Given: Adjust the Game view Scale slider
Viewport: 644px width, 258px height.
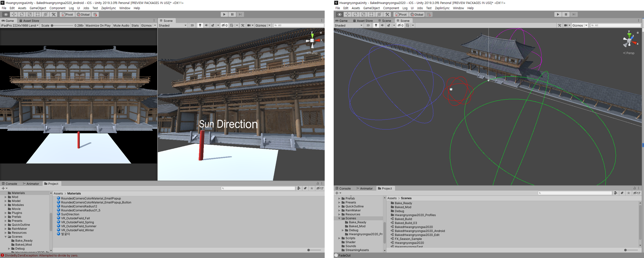Looking at the screenshot, I should 62,25.
